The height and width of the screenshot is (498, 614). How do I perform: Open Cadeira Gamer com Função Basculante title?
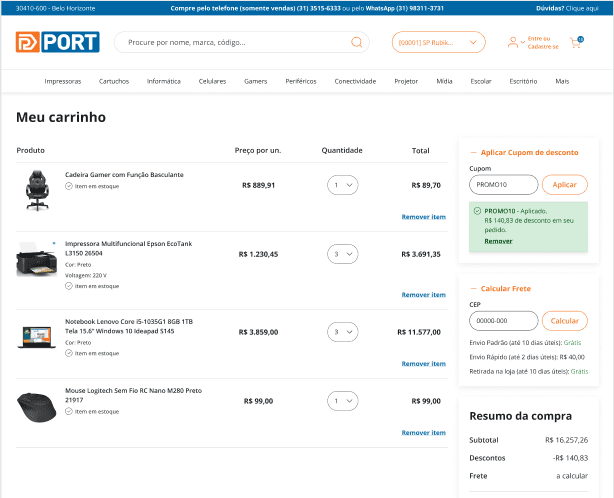tap(124, 175)
